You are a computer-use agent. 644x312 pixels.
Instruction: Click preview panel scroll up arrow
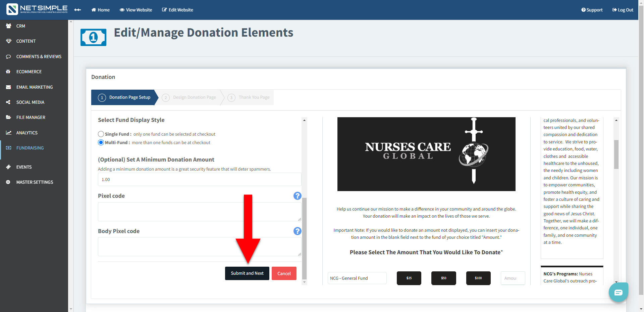[x=616, y=120]
